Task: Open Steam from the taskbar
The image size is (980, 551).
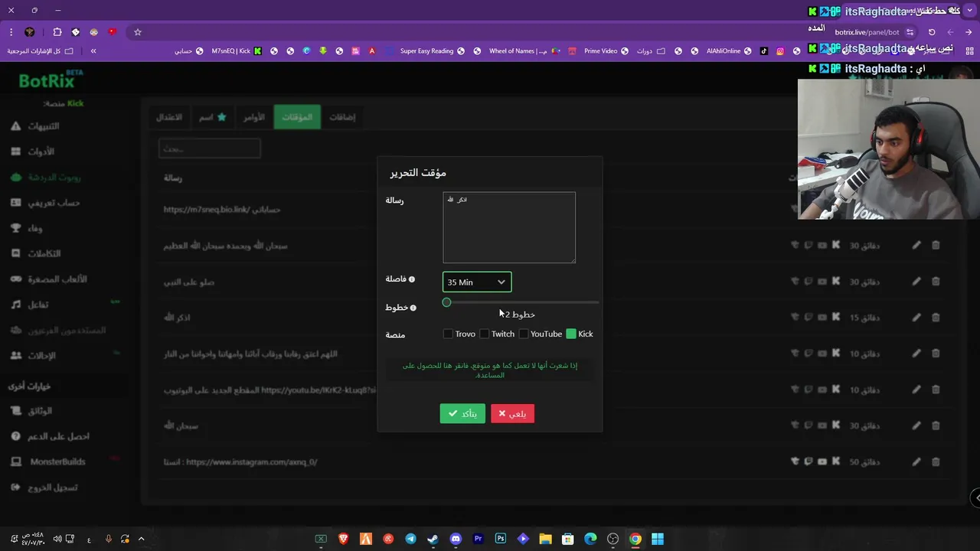Action: pos(433,539)
